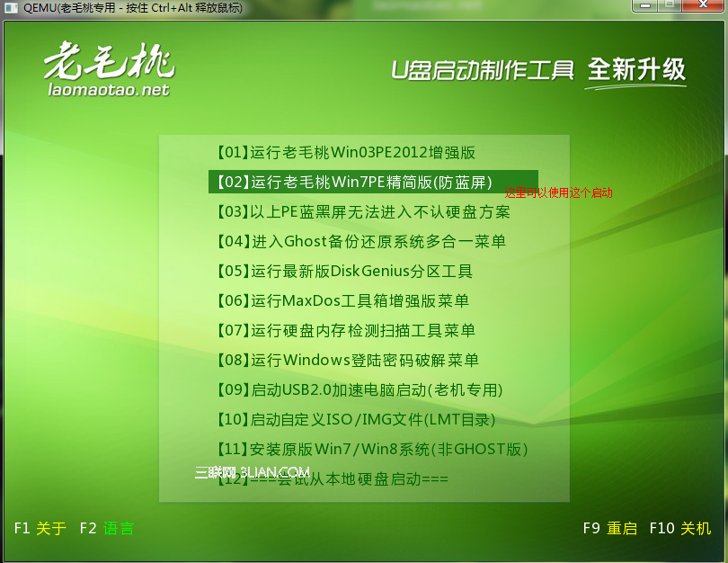Choose entry 02 Win7PE 精简版(防蓝屏)
This screenshot has width=728, height=563.
point(373,182)
